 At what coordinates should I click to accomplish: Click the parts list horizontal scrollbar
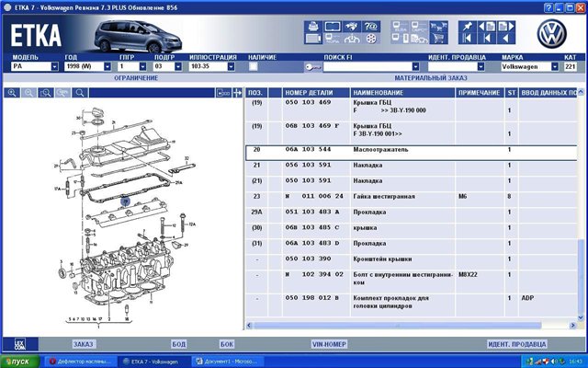(397, 326)
